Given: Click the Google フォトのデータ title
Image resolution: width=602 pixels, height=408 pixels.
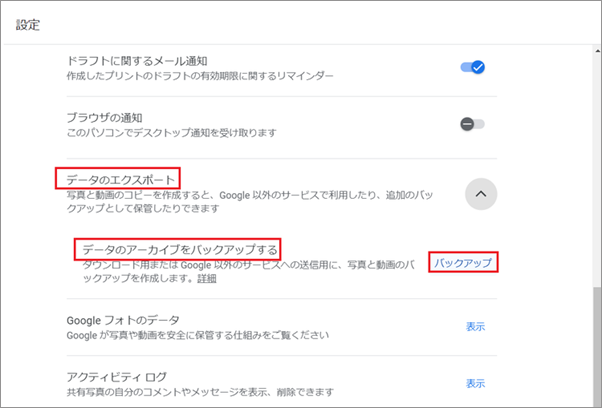Looking at the screenshot, I should pos(123,320).
